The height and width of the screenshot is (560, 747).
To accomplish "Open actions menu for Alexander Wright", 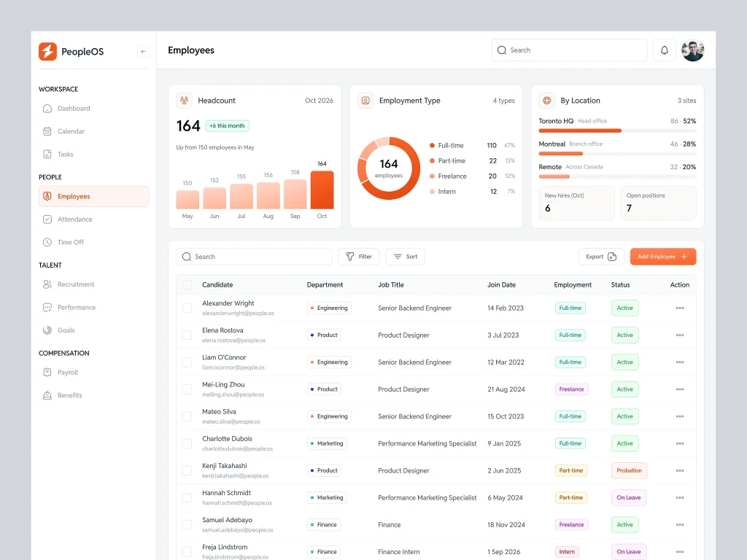I will point(680,308).
